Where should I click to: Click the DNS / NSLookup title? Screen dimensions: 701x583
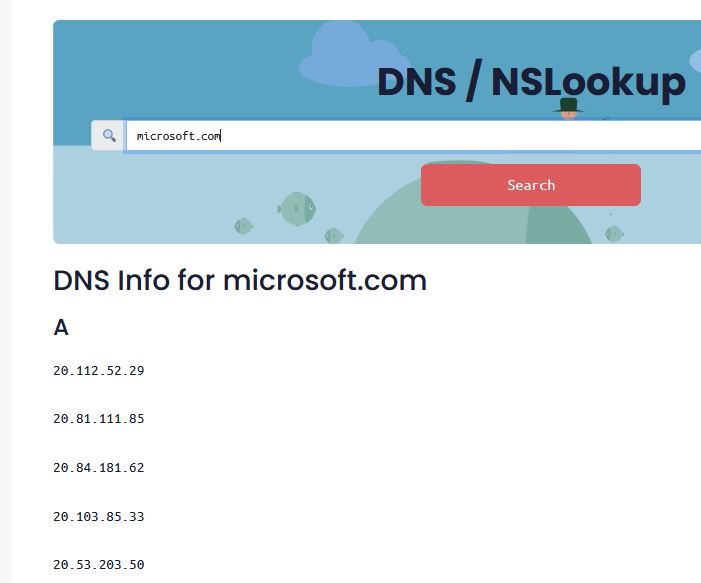tap(532, 82)
